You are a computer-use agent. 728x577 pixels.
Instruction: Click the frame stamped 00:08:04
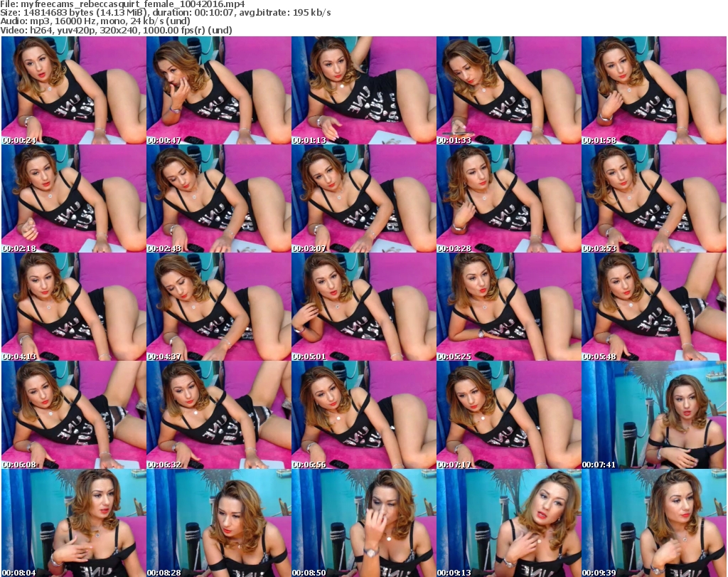(74, 523)
